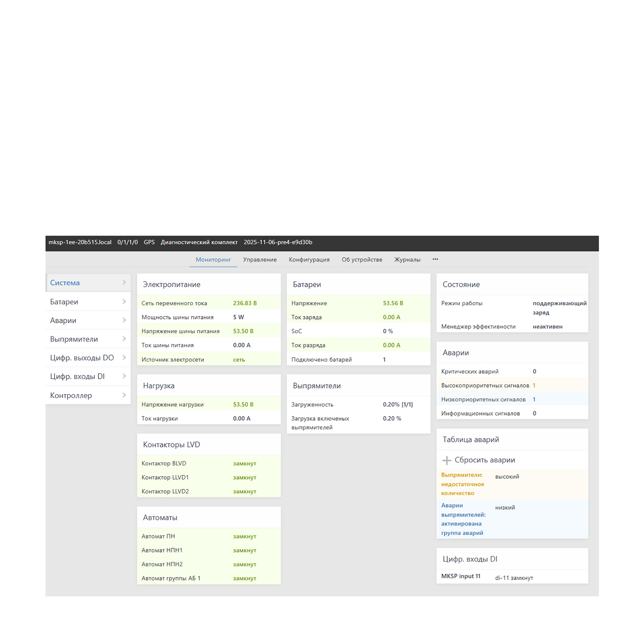Open the Об устройстве tab
The width and height of the screenshot is (644, 644).
[362, 260]
